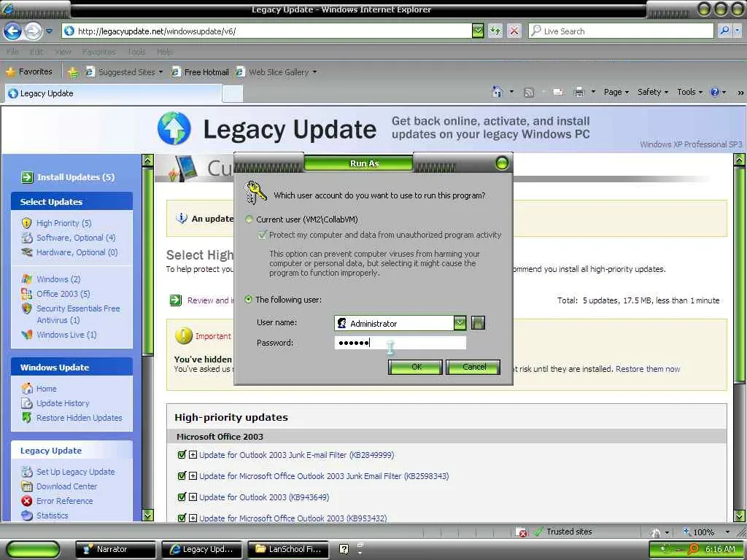Image resolution: width=747 pixels, height=560 pixels.
Task: Click the Update History icon
Action: pos(27,403)
